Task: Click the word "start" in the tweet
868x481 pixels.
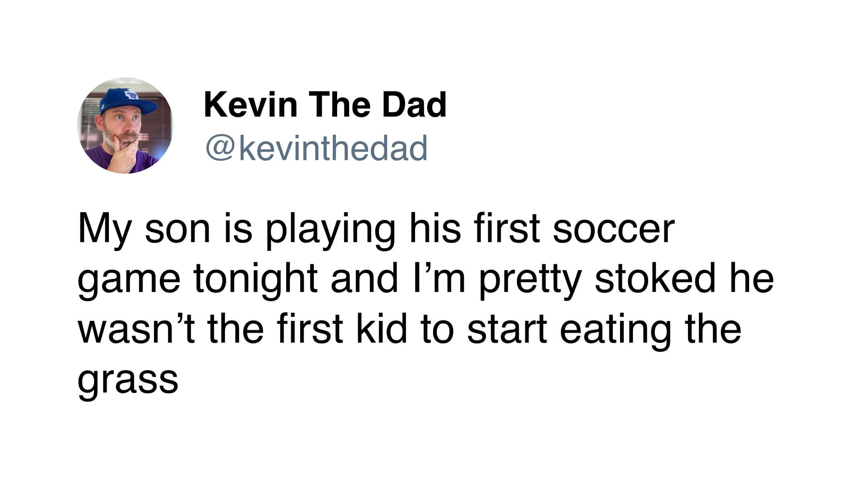Action: pyautogui.click(x=507, y=330)
